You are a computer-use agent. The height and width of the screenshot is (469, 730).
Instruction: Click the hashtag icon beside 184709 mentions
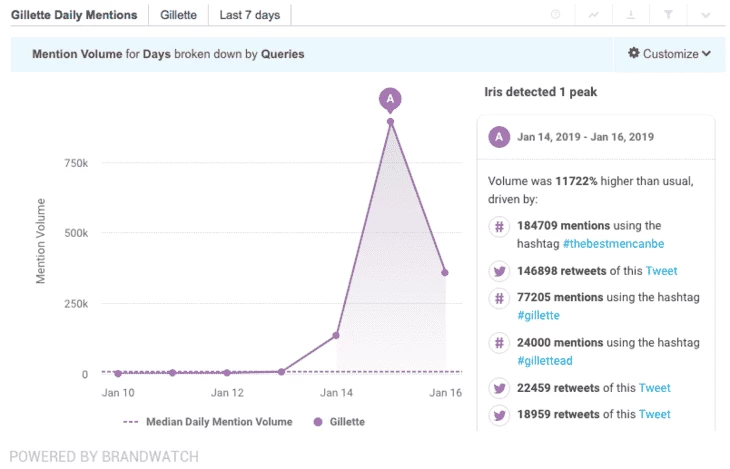(x=499, y=227)
